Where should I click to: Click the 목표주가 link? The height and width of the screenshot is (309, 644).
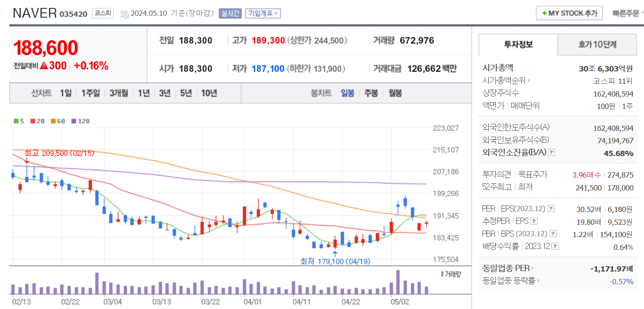(532, 175)
